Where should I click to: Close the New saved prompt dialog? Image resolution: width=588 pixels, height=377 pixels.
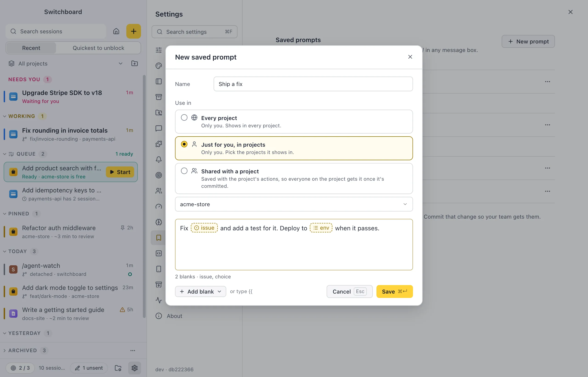click(410, 57)
